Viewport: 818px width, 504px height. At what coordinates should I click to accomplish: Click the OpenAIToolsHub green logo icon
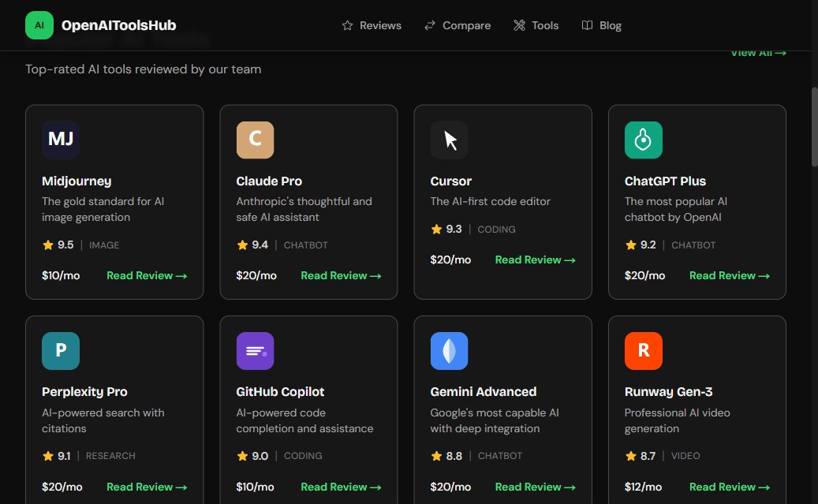pyautogui.click(x=39, y=25)
